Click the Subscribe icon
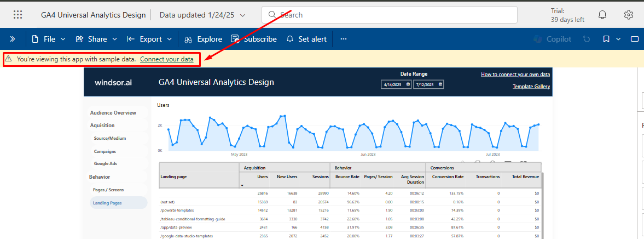Image resolution: width=644 pixels, height=239 pixels. (235, 39)
